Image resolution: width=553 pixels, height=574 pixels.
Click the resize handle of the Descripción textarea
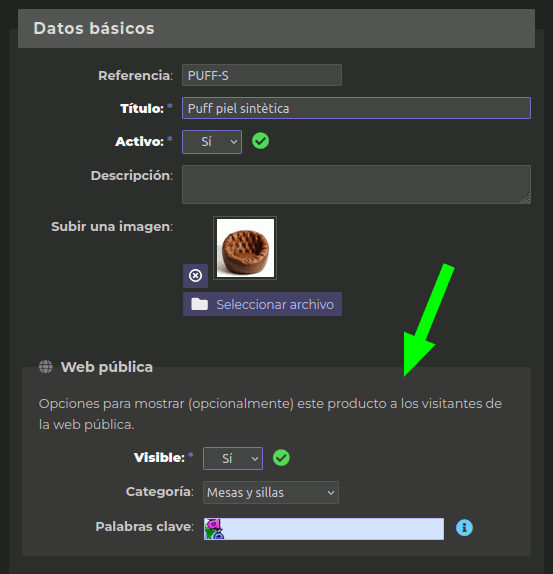525,198
